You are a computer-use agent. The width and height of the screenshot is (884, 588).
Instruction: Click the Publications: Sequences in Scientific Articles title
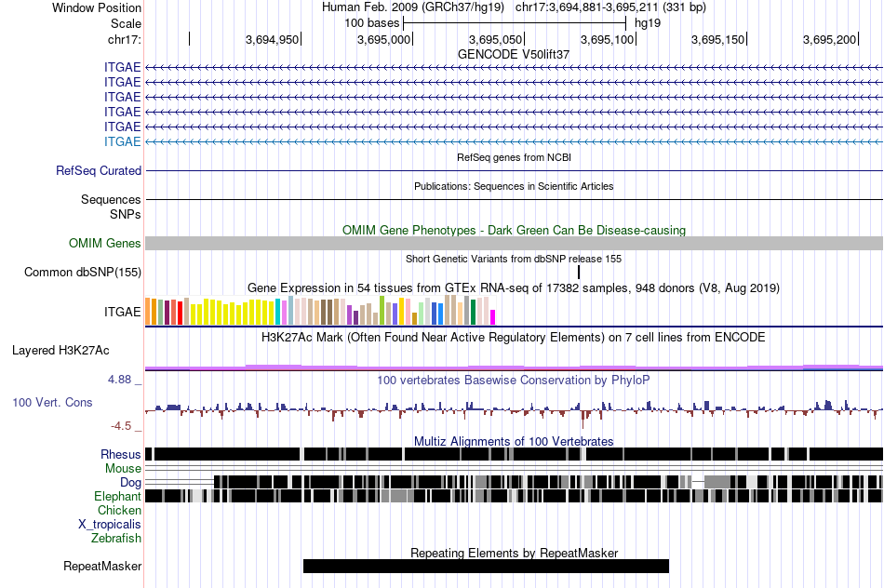click(514, 186)
